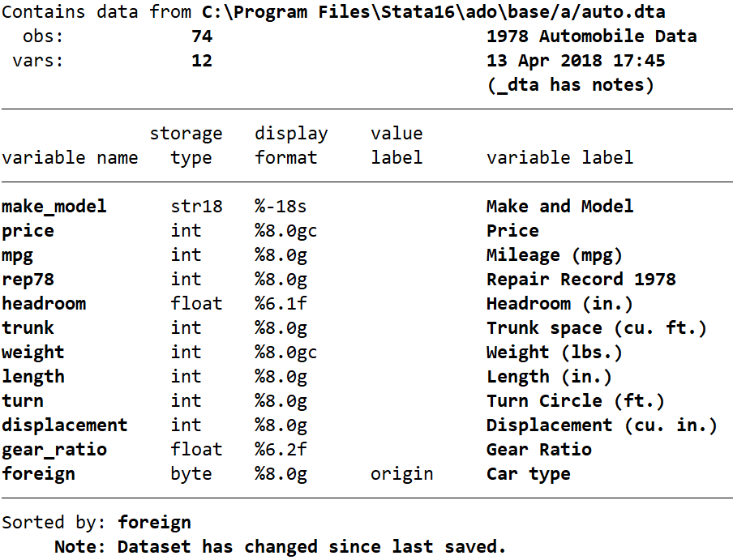Click the gear_ratio variable name
Screen dimensions: 733x560
[54, 450]
